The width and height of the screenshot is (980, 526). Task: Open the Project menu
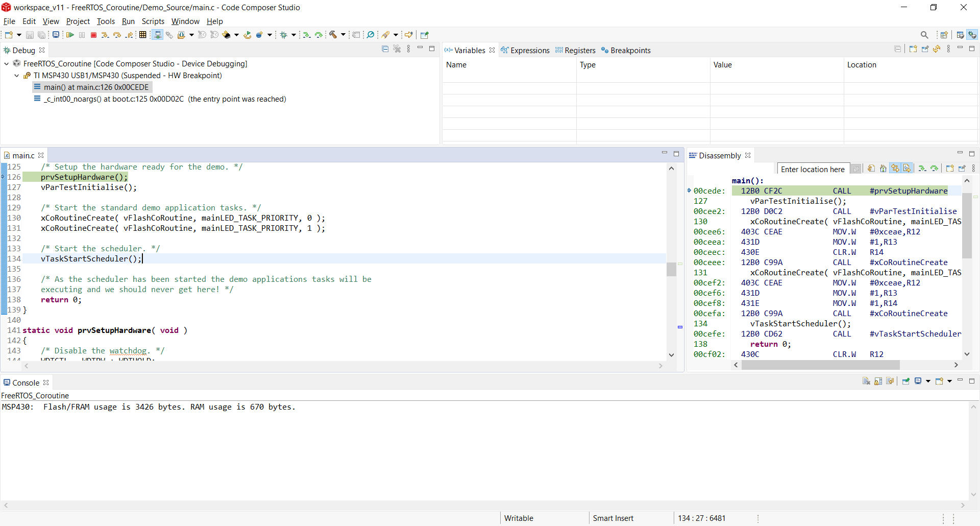click(x=78, y=21)
